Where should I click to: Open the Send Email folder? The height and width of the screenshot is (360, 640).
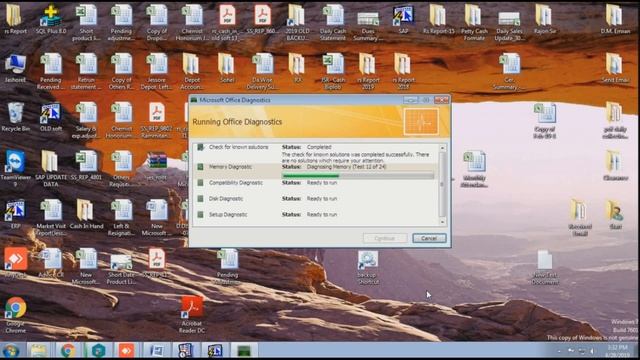[x=615, y=69]
